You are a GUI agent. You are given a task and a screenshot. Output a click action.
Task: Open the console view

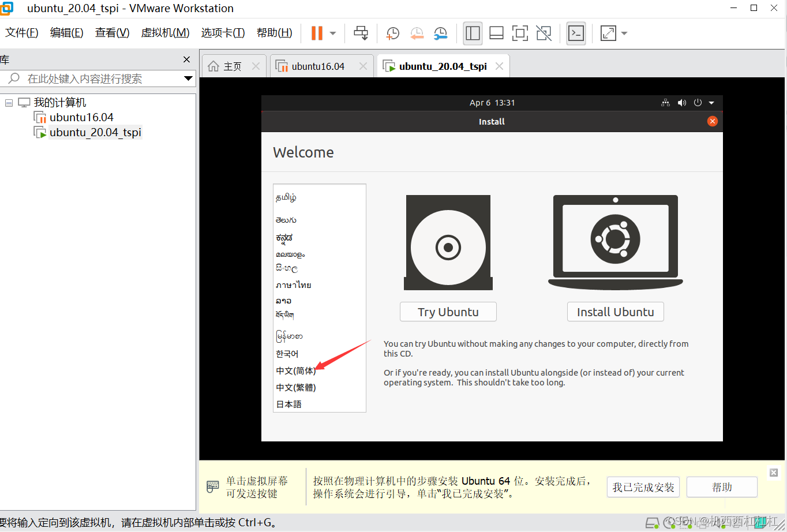(576, 33)
